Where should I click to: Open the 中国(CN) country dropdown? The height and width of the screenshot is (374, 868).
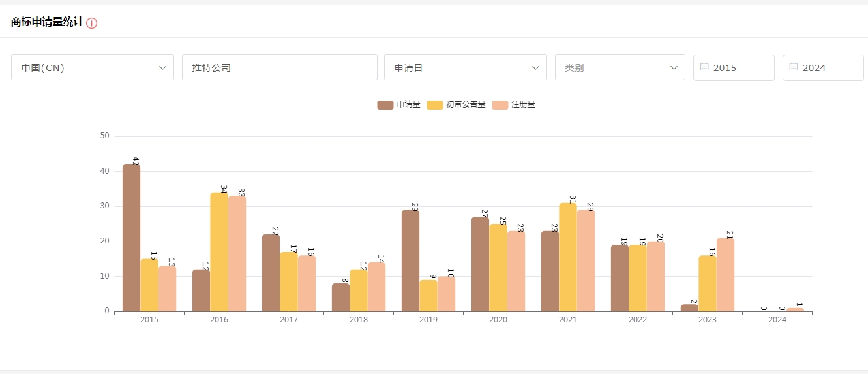(93, 67)
